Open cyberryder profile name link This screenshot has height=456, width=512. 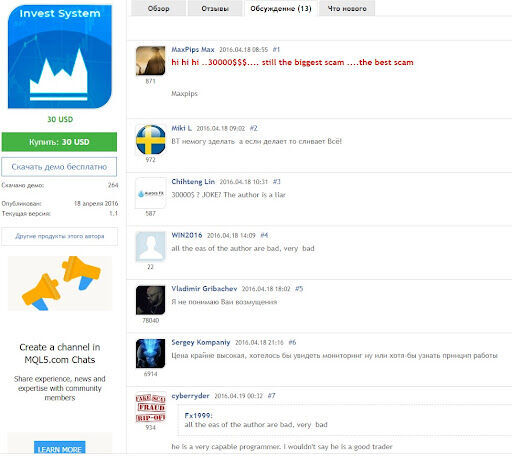pos(190,396)
